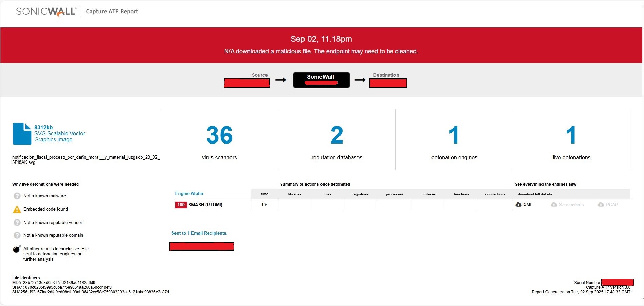Click arrow between Source and SonicWall box
The width and height of the screenshot is (644, 306).
click(280, 80)
